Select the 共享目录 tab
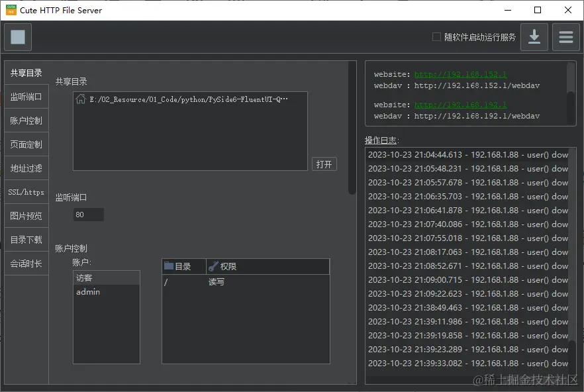This screenshot has width=584, height=392. coord(26,73)
